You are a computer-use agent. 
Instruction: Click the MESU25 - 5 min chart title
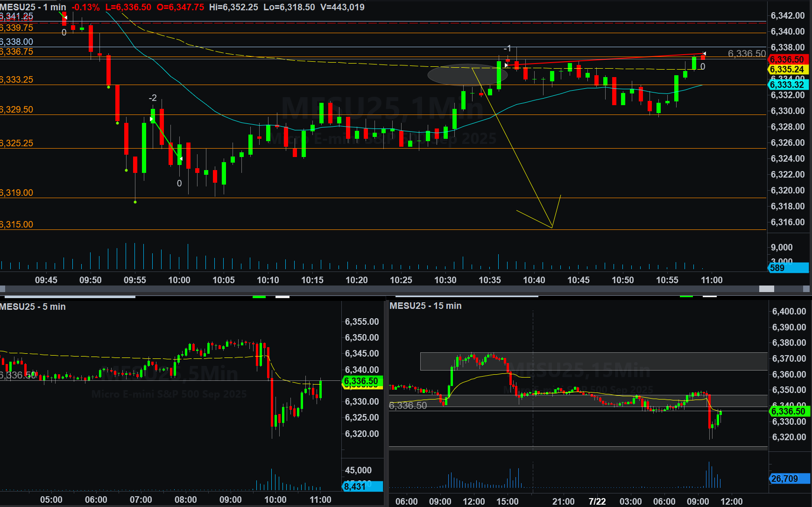[x=33, y=307]
